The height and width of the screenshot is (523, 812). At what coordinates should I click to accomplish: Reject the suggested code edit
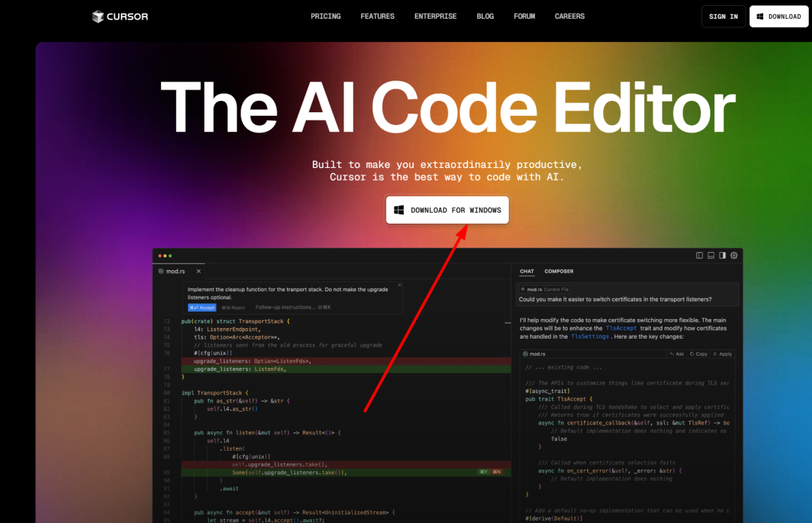coord(233,307)
